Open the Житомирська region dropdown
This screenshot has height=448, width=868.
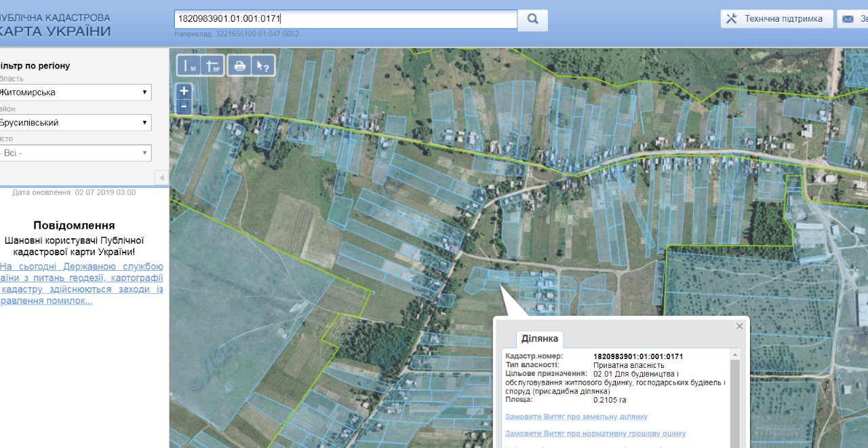75,92
